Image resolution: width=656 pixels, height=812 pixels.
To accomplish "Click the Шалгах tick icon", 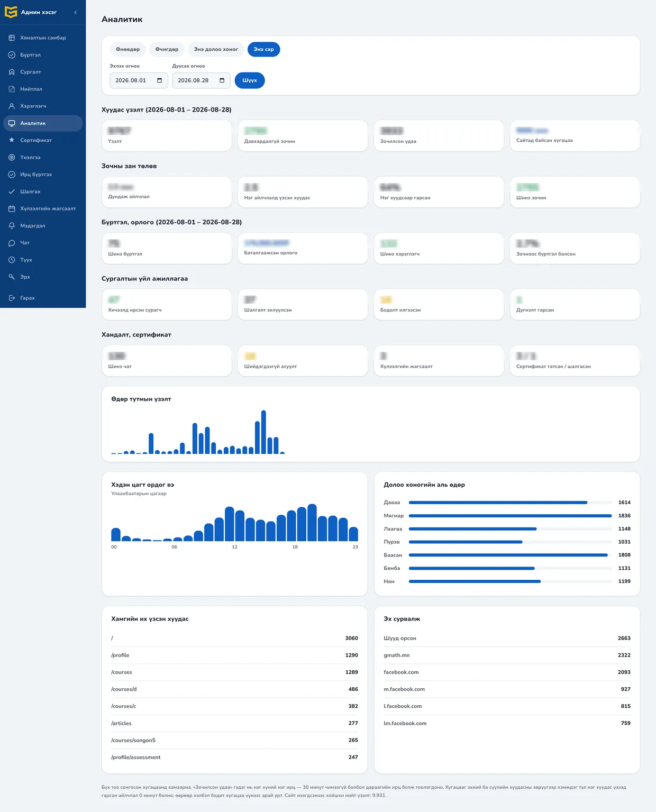I will click(12, 191).
